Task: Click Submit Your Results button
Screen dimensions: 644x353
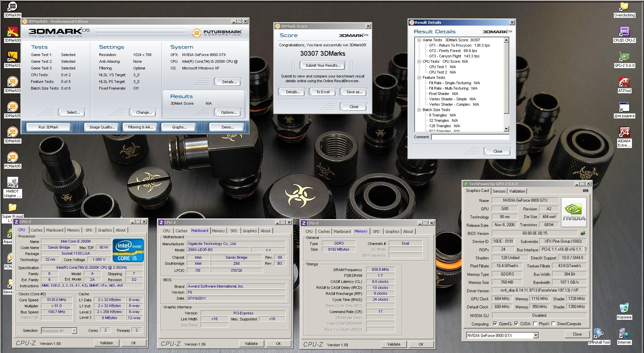Action: pos(323,65)
